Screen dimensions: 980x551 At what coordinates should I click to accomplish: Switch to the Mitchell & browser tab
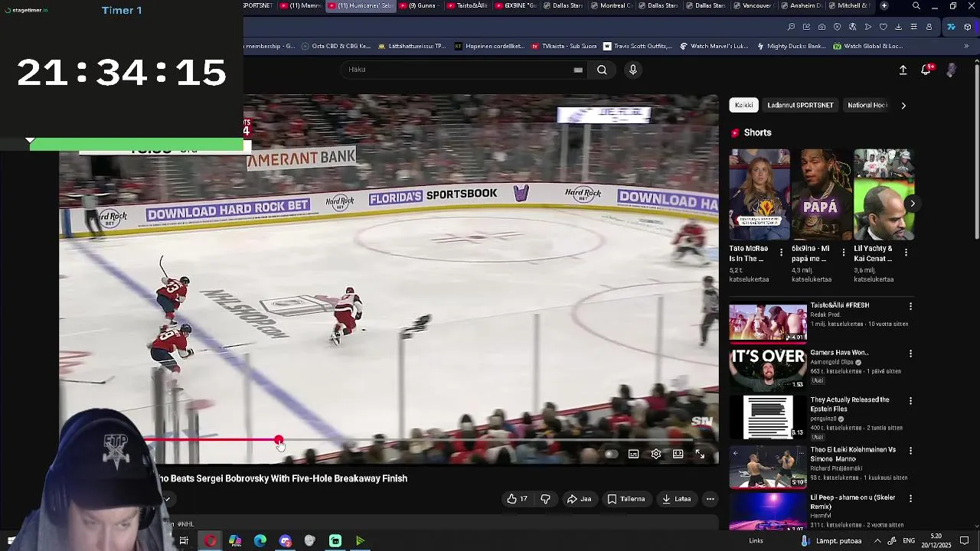coord(852,6)
